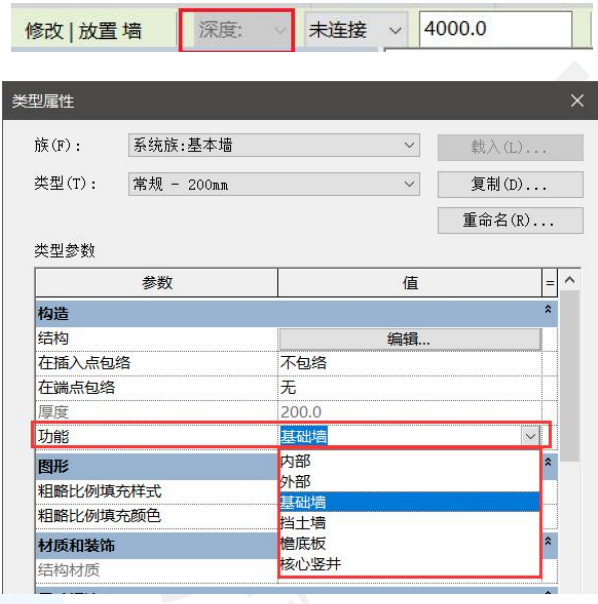Image resolution: width=598 pixels, height=604 pixels.
Task: Open the 类型(T) type dropdown
Action: (x=274, y=184)
